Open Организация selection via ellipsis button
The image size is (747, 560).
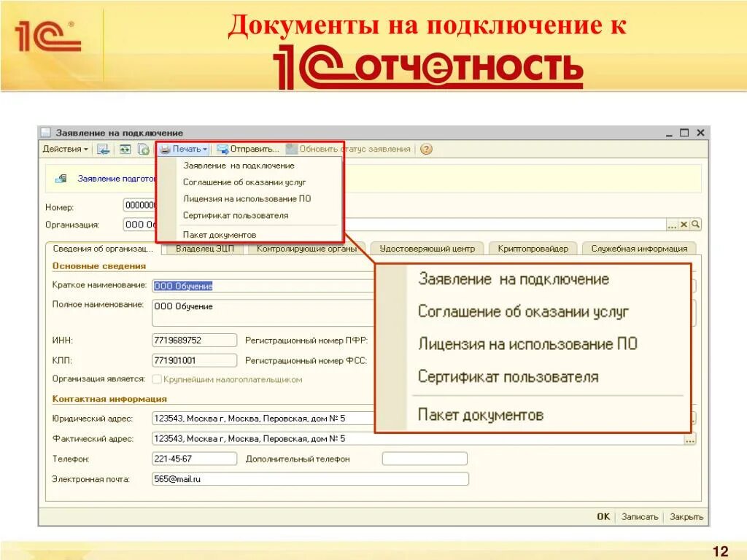[672, 225]
